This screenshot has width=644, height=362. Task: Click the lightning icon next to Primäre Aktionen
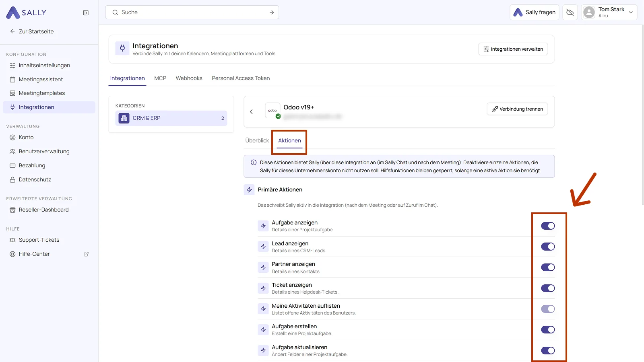pos(249,190)
